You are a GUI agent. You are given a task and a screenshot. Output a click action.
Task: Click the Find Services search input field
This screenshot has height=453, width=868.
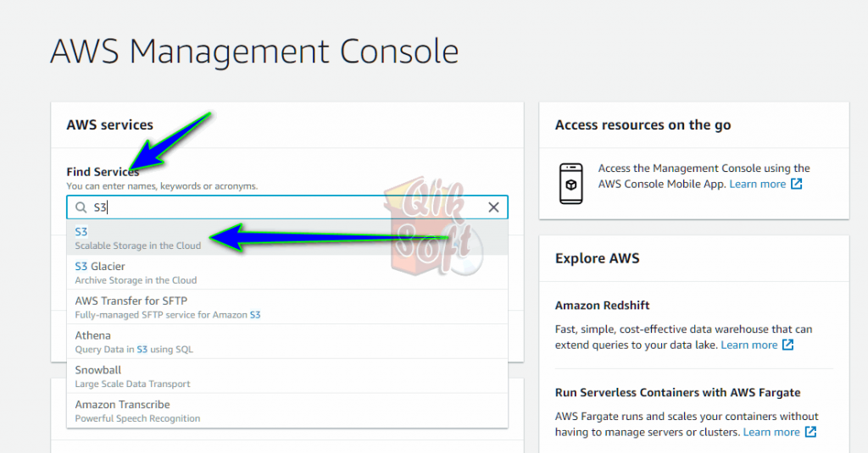click(287, 207)
